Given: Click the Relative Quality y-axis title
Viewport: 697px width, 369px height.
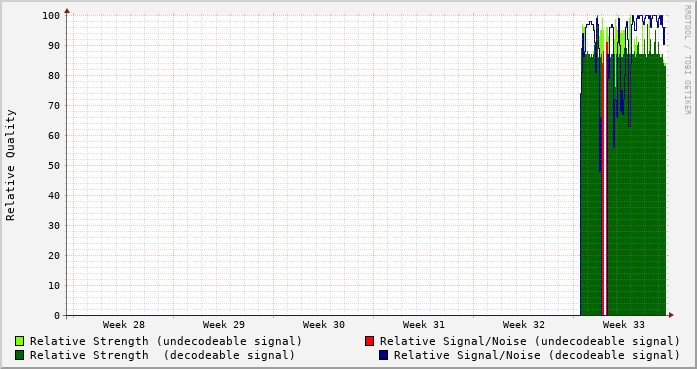Looking at the screenshot, I should (10, 165).
